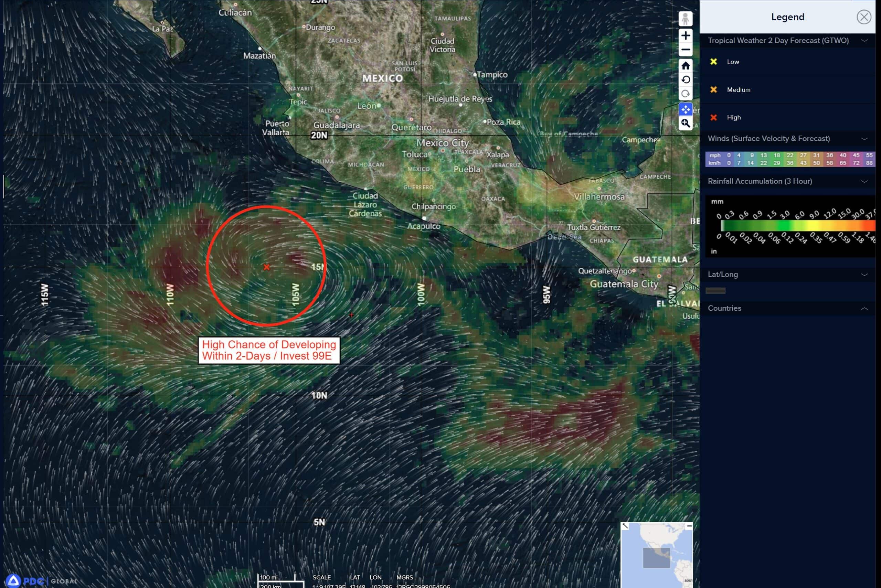Reset map to home extent

685,66
